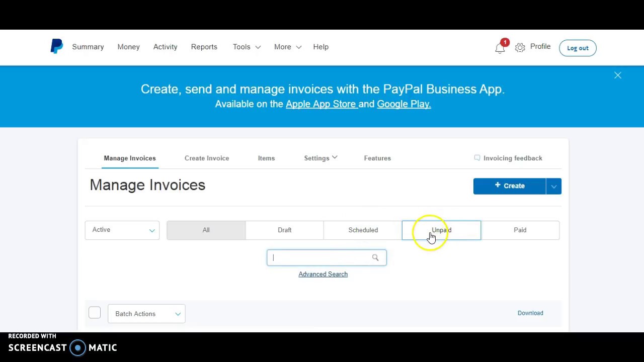Open the Features tab
644x362 pixels.
coord(377,158)
